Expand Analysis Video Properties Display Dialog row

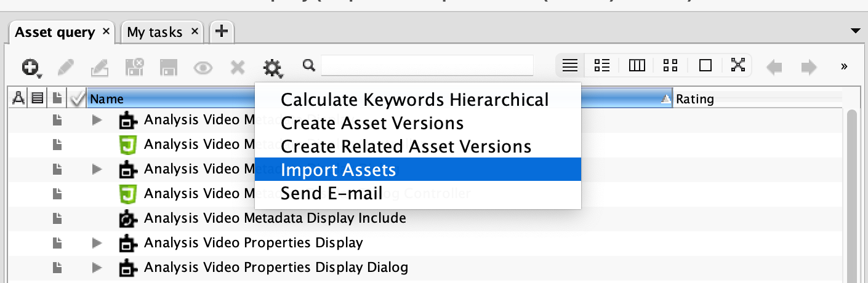pyautogui.click(x=96, y=268)
